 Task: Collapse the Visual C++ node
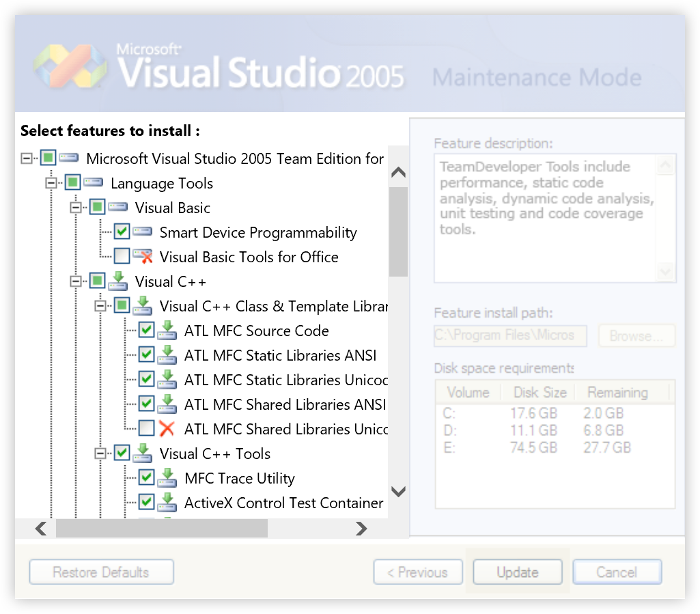(76, 281)
